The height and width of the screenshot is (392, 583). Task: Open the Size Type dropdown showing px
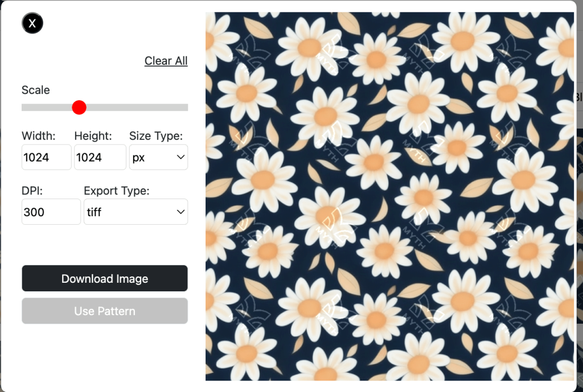click(x=158, y=157)
